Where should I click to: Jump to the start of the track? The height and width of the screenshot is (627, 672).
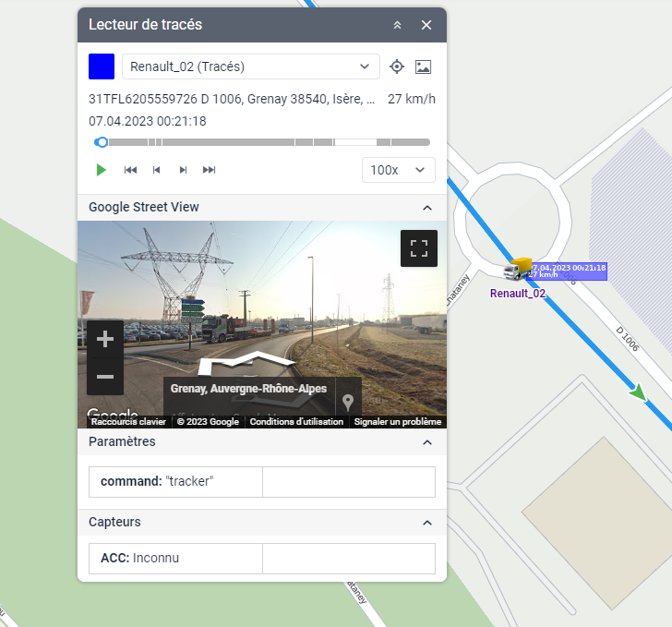click(x=130, y=170)
